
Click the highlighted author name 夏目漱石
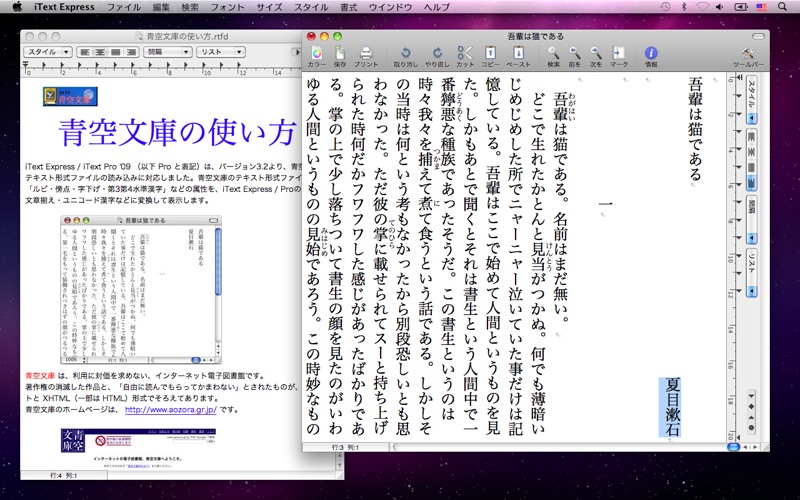click(672, 407)
